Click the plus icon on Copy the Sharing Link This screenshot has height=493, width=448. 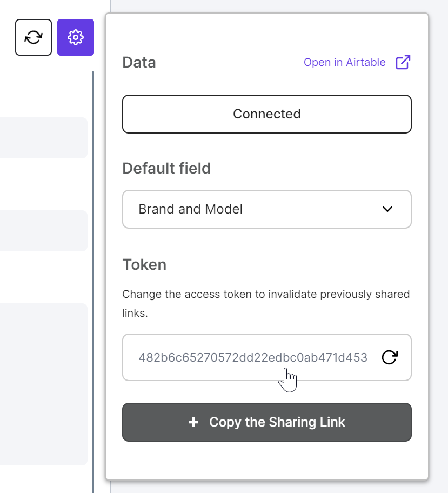(x=193, y=422)
